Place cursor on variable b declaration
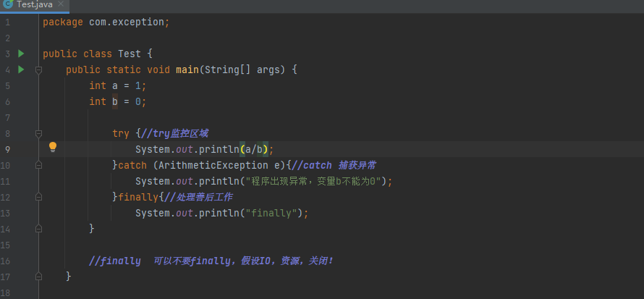The image size is (644, 299). click(114, 101)
